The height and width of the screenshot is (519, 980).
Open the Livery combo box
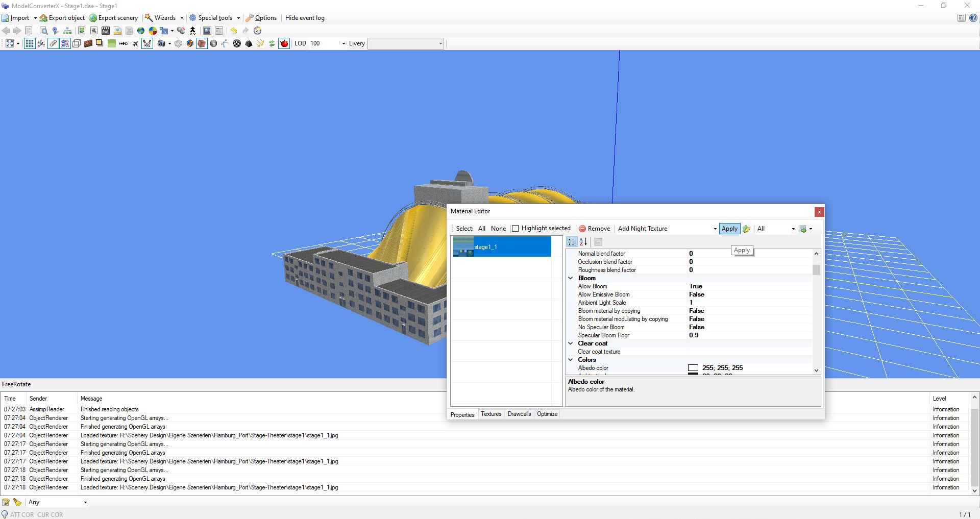[x=405, y=43]
